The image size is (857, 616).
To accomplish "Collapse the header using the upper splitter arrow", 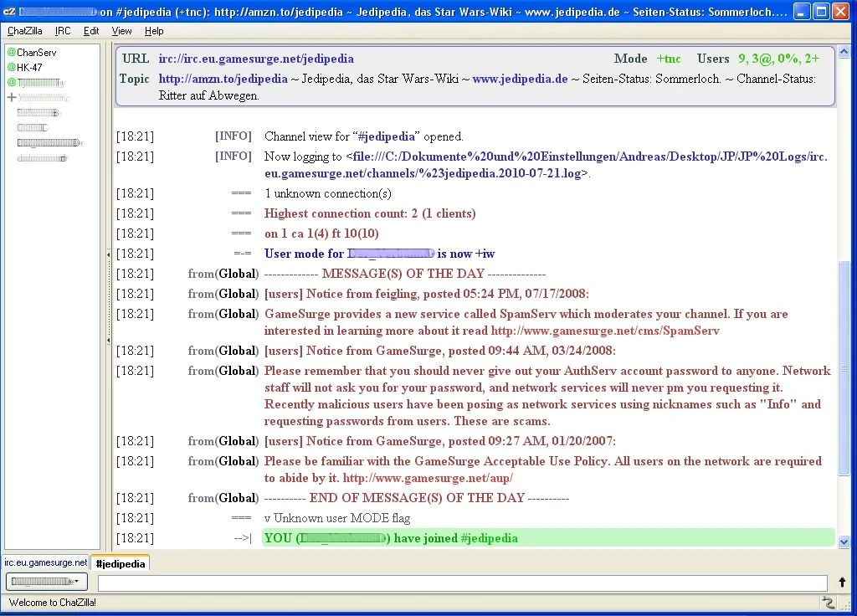I will tap(108, 254).
